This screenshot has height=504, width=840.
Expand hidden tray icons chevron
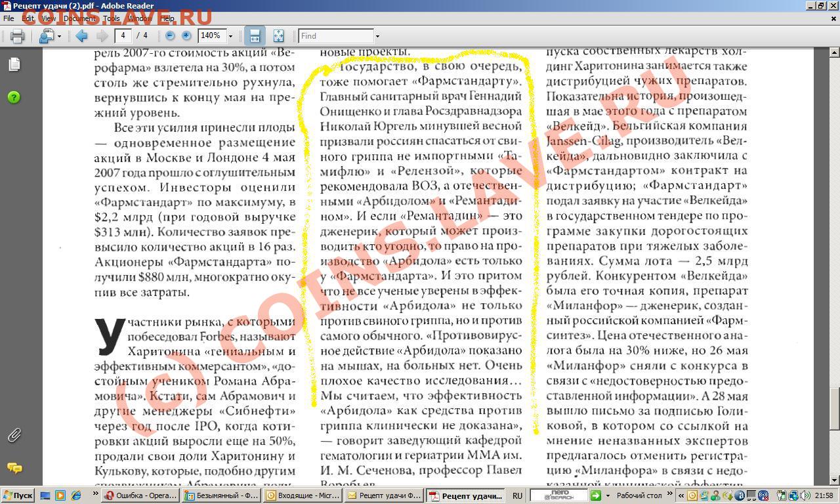coord(681,496)
